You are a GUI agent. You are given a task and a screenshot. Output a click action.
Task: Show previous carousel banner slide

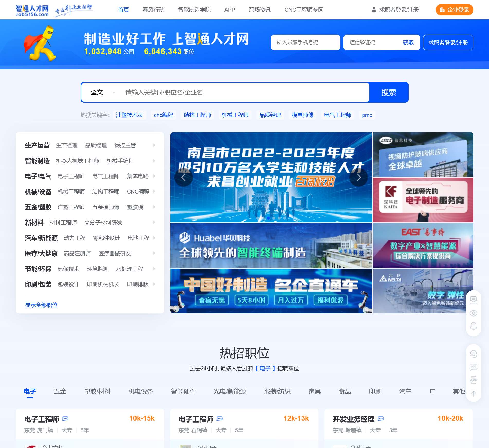coord(183,177)
